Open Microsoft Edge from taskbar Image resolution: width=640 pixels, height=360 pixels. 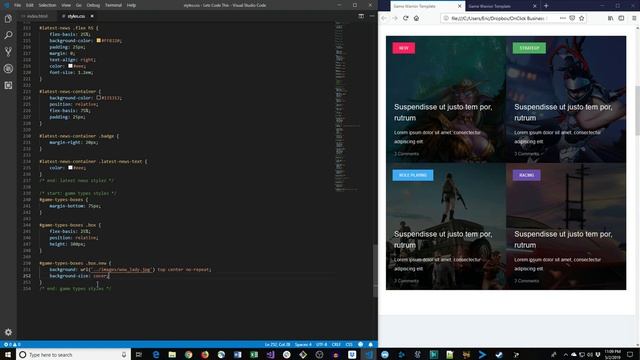coord(156,354)
